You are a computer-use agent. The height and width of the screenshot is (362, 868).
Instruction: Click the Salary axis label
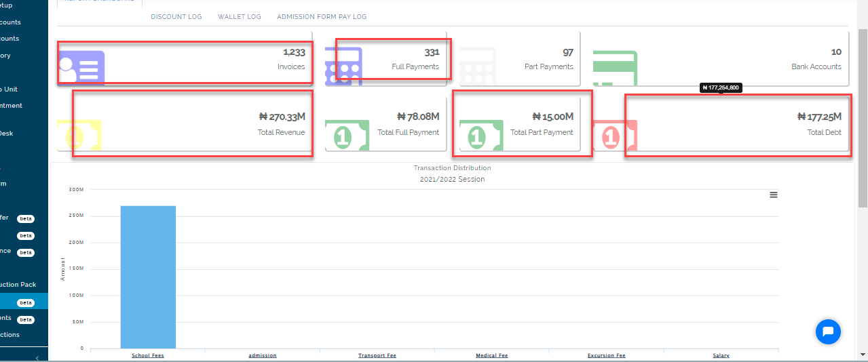tap(721, 355)
